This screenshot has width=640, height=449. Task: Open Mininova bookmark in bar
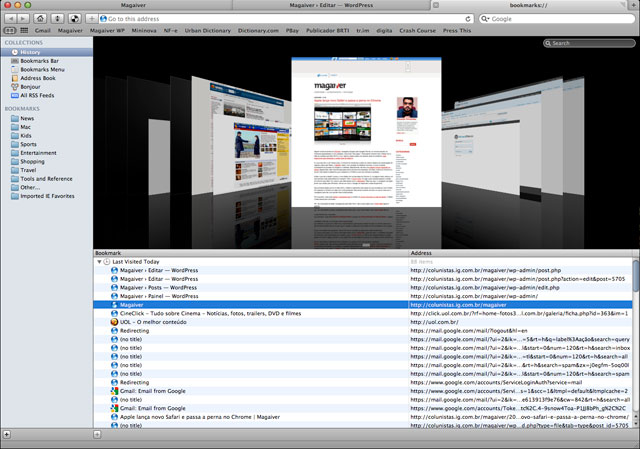(144, 31)
